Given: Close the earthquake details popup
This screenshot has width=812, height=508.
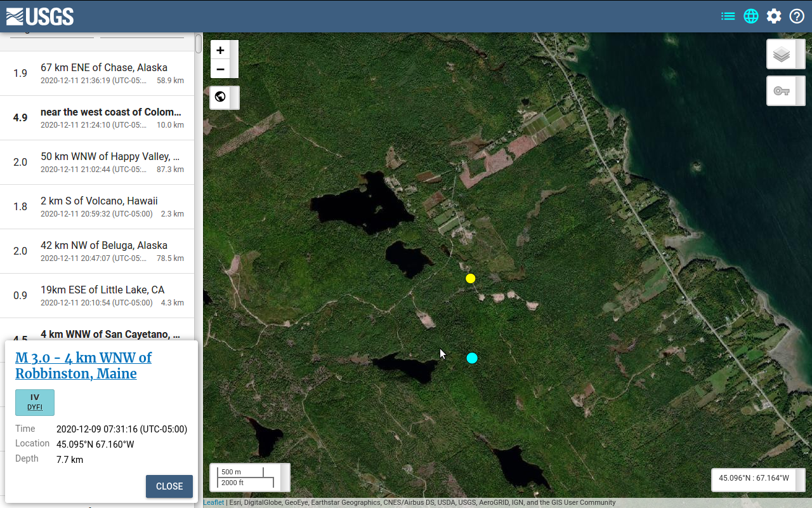Looking at the screenshot, I should pyautogui.click(x=169, y=486).
